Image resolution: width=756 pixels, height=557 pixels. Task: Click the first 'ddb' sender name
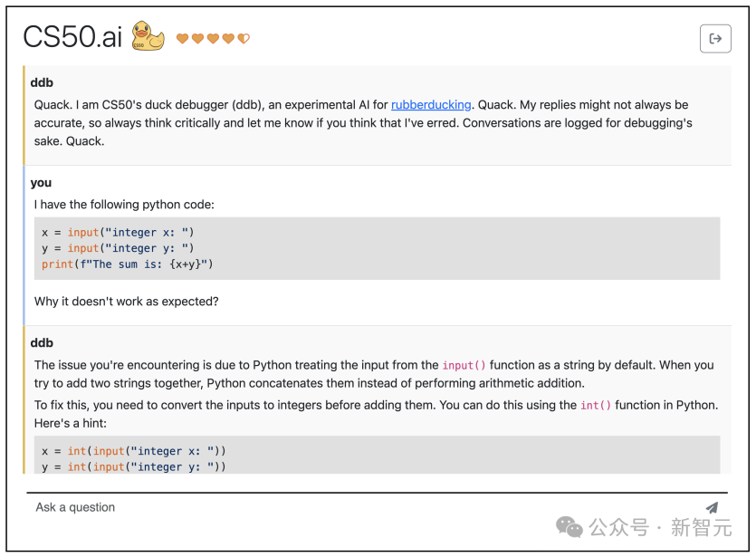(42, 83)
